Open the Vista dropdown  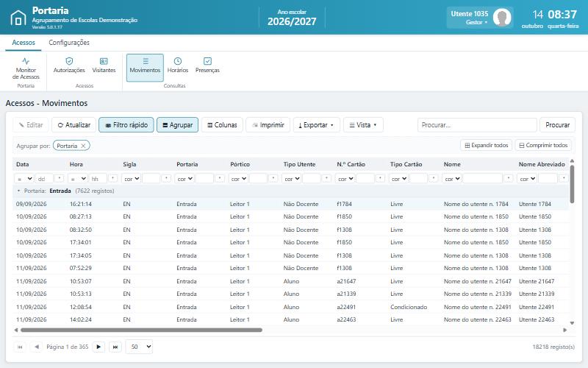363,124
